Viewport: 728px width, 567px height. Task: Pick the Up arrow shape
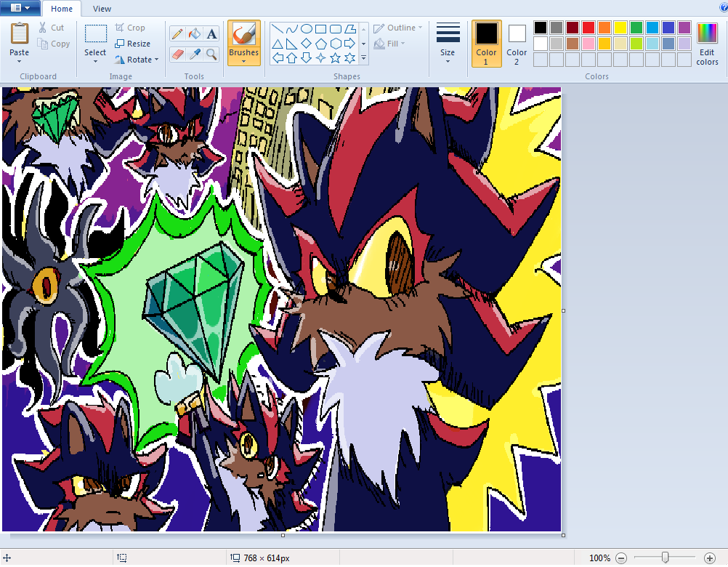click(x=291, y=58)
